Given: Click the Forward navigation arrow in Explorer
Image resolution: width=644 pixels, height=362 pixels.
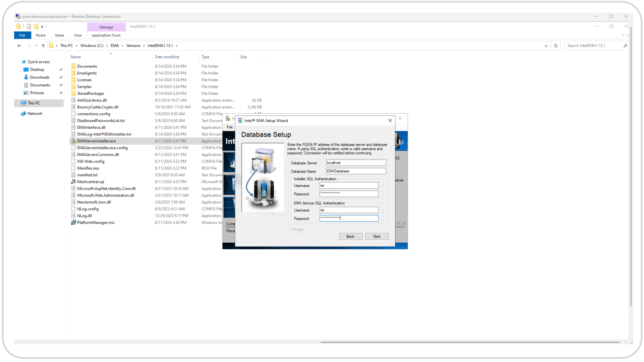Looking at the screenshot, I should (29, 46).
